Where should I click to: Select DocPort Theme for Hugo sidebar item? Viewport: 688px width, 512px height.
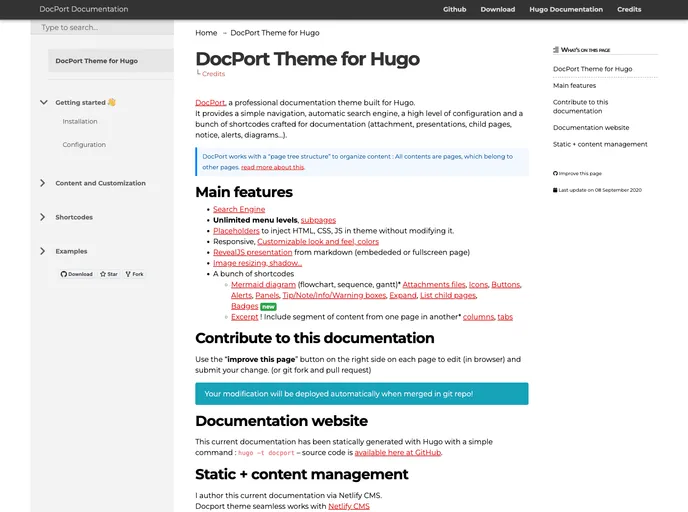(111, 61)
